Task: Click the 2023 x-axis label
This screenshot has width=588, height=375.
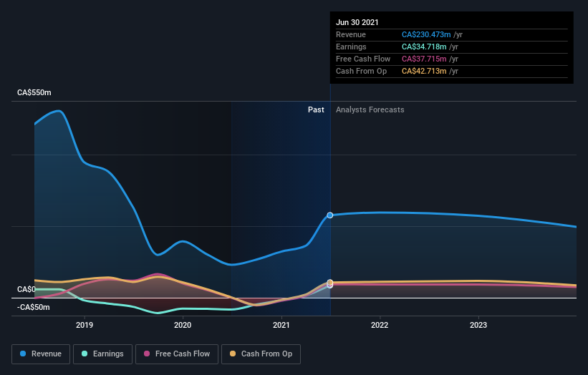Action: click(x=478, y=325)
